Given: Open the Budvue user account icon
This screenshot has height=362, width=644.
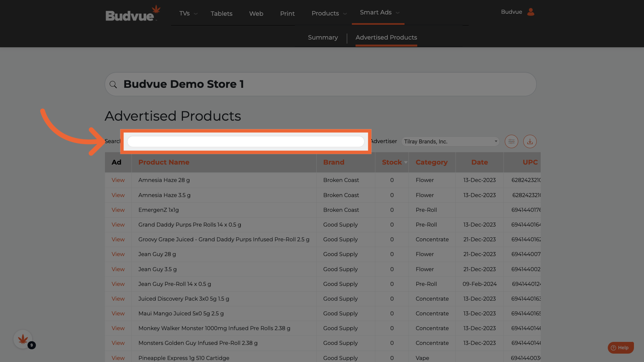Looking at the screenshot, I should [531, 12].
